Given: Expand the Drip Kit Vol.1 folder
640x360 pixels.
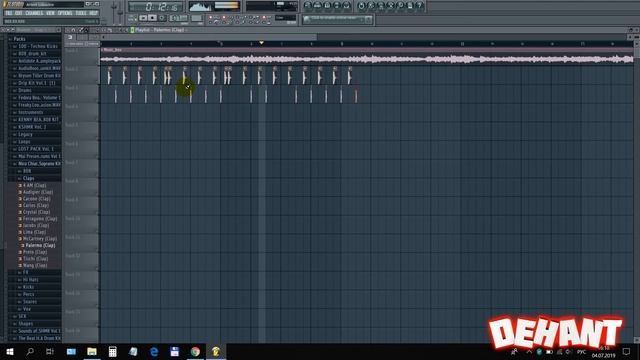Looking at the screenshot, I should click(x=36, y=83).
